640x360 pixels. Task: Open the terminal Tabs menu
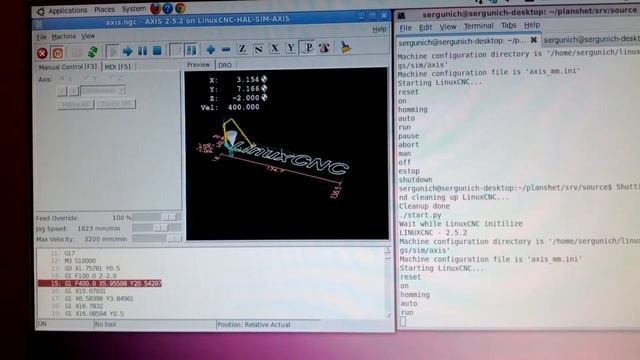(509, 25)
